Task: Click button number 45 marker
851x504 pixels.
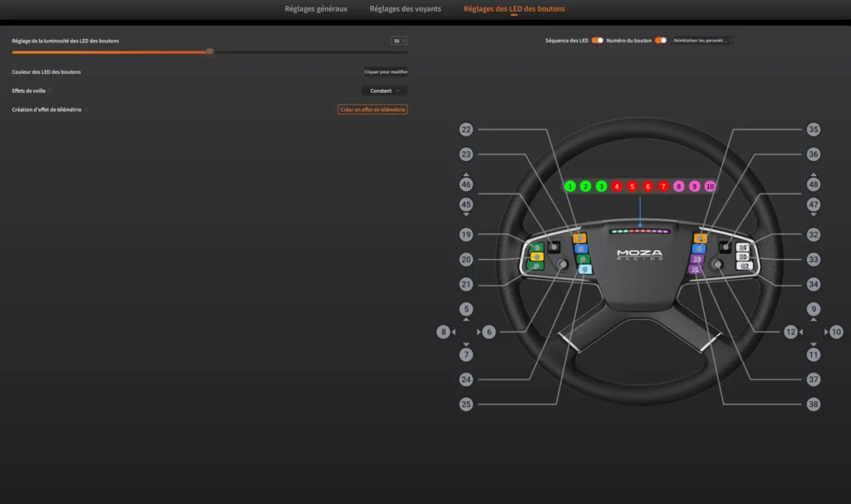Action: (x=466, y=204)
